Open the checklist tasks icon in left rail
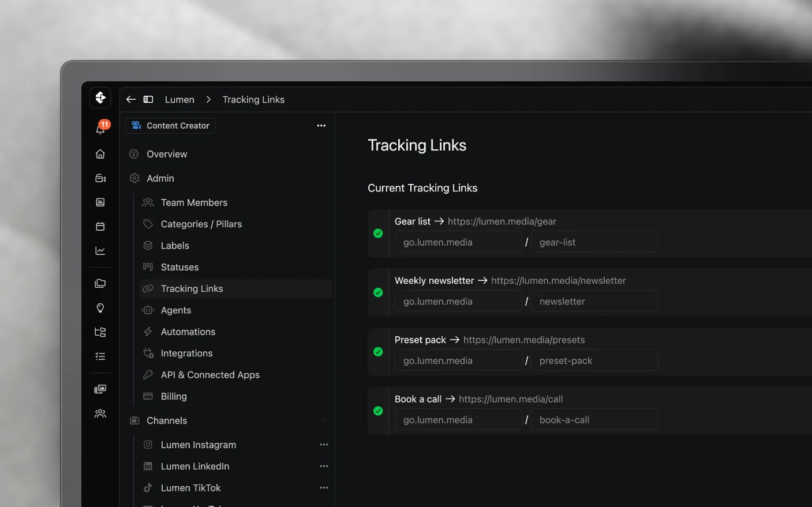Screen dimensions: 812x507 point(100,356)
